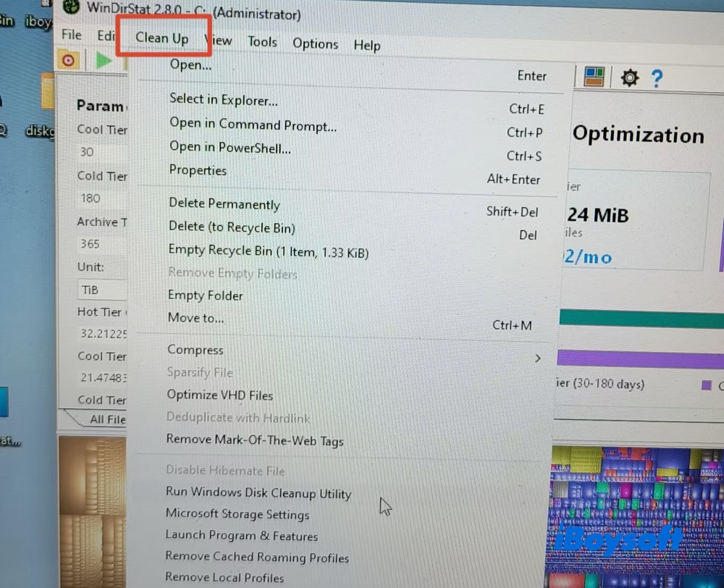Click the purple bar in the Optimization chart
Screen dimensions: 724x588
pos(640,359)
